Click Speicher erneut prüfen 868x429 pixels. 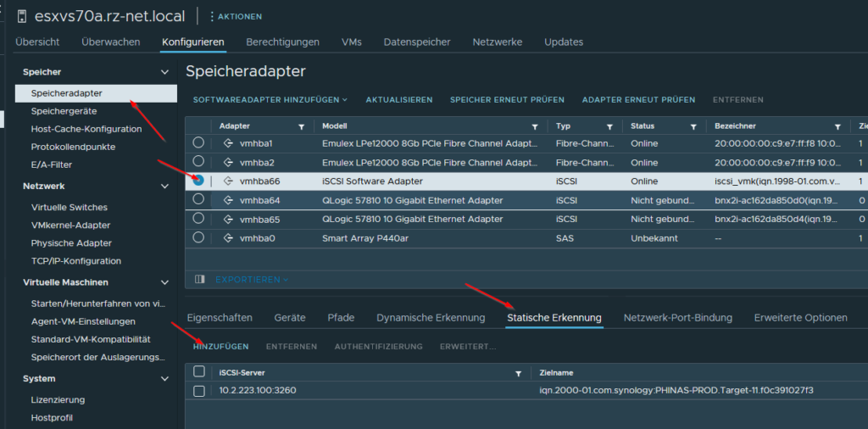[x=507, y=100]
